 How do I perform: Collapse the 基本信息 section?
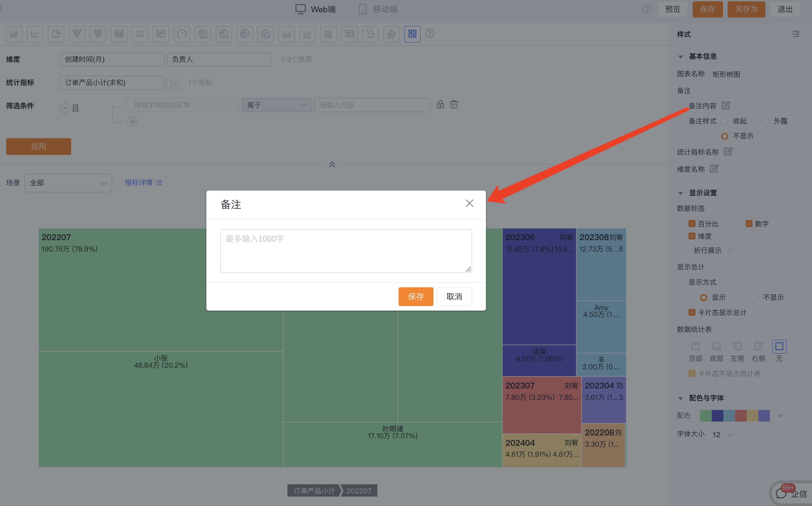tap(681, 57)
